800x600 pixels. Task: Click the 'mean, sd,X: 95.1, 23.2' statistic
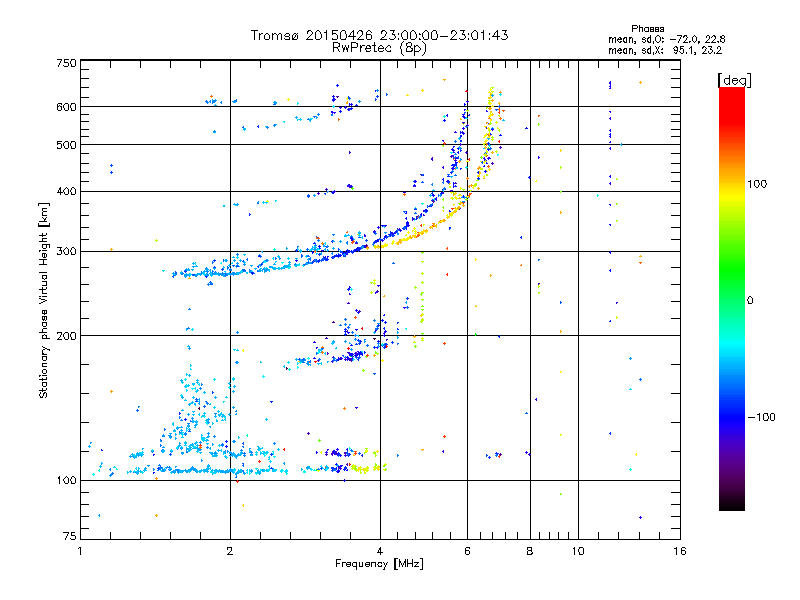(665, 51)
